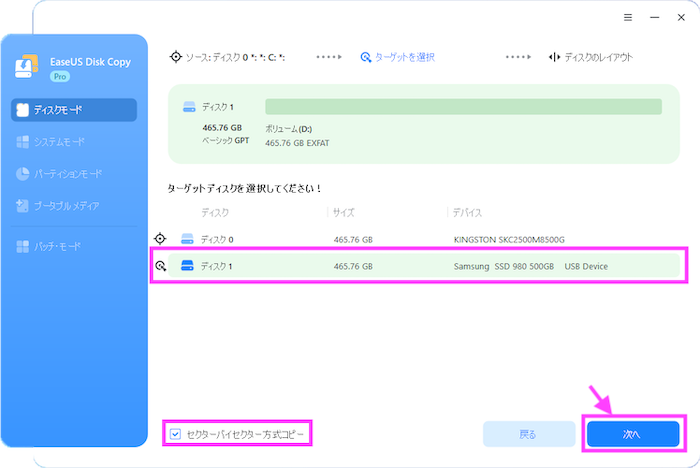Image resolution: width=700 pixels, height=468 pixels.
Task: Click the 次へ button
Action: [x=633, y=434]
